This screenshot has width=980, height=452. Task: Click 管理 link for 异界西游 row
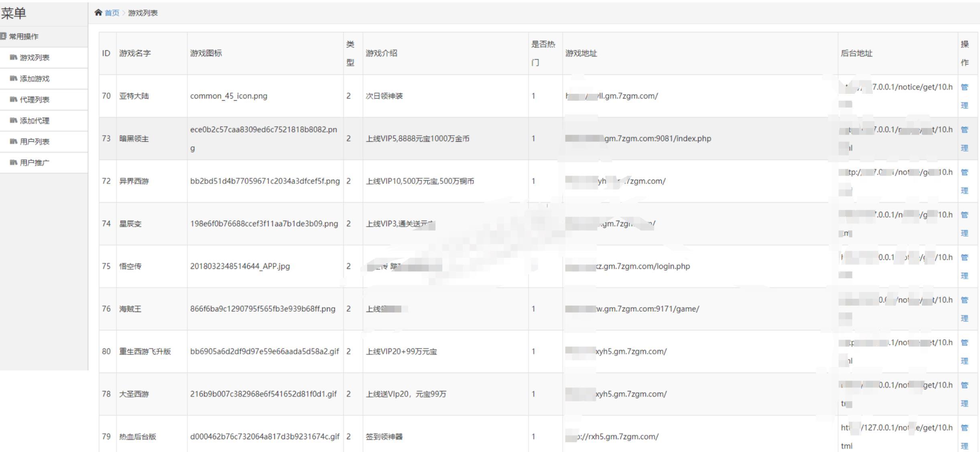pos(964,181)
